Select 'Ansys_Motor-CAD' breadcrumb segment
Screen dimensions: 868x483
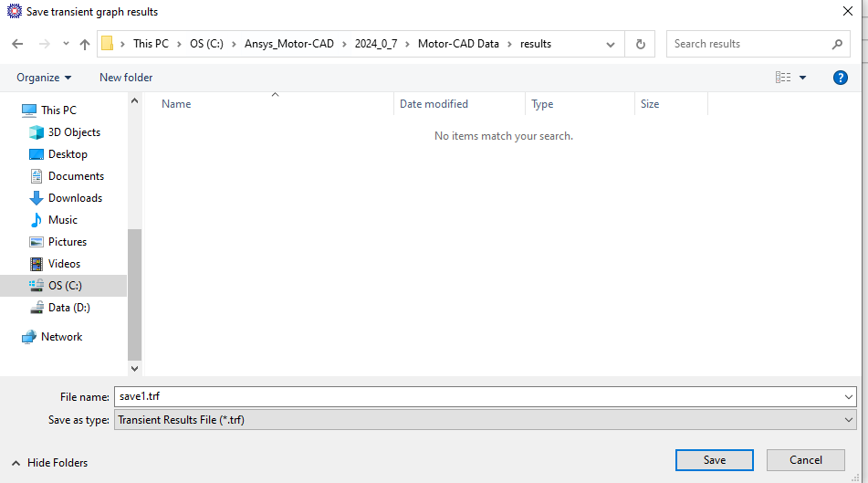click(x=289, y=44)
